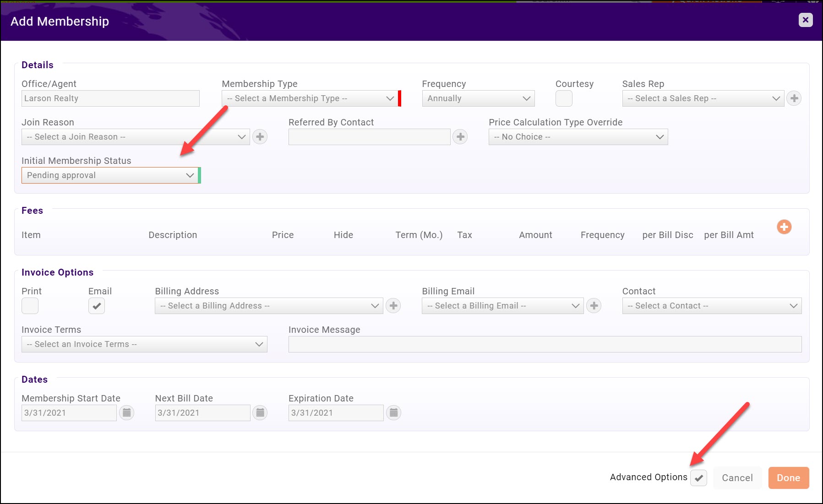
Task: Click plus icon next to Billing Email
Action: pyautogui.click(x=594, y=306)
